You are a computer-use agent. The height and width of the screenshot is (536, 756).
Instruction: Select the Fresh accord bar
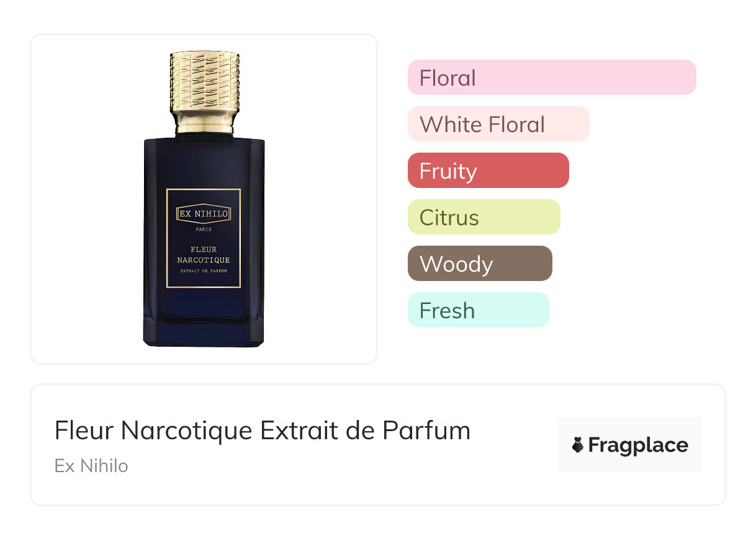(x=479, y=310)
